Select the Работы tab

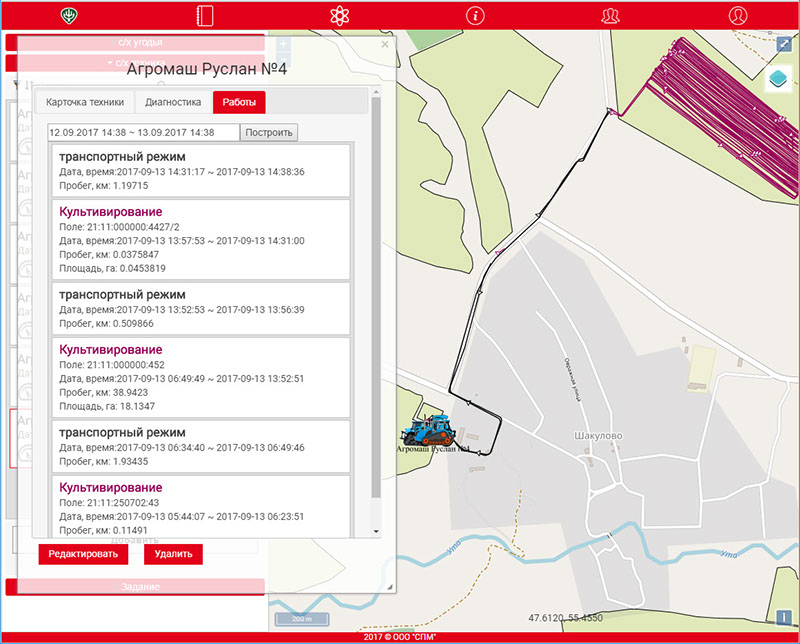click(x=239, y=102)
